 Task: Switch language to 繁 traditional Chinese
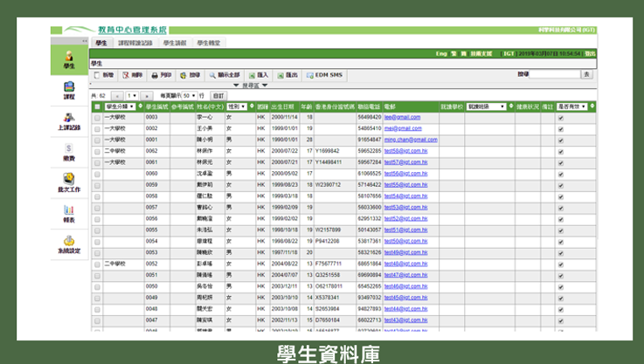point(454,54)
